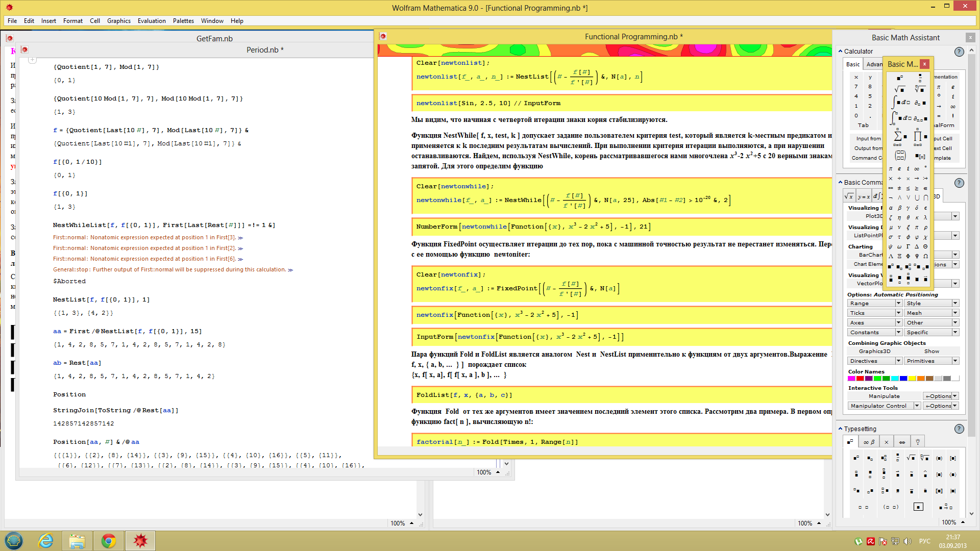Insert summation template in floating palette
The height and width of the screenshot is (551, 980).
coord(899,137)
